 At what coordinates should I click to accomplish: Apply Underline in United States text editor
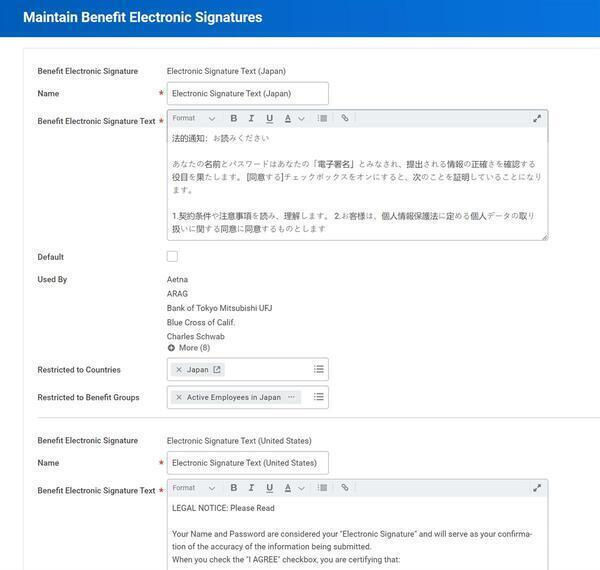(269, 488)
